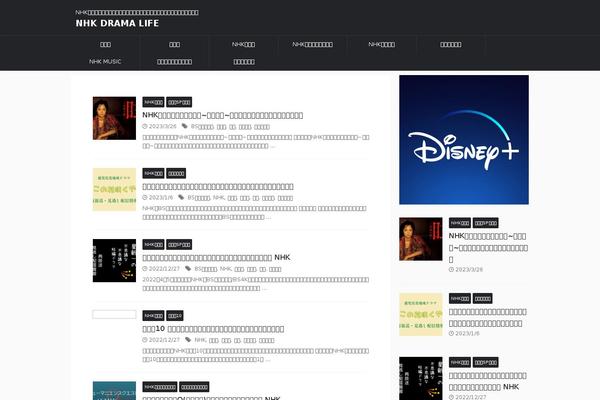Open article title containing '10' in main list

[213, 329]
